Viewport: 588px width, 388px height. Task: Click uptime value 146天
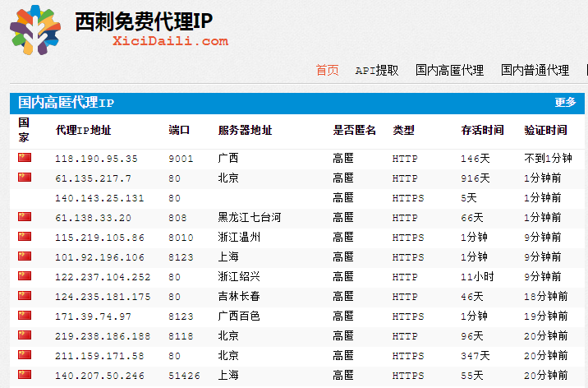[x=475, y=159]
